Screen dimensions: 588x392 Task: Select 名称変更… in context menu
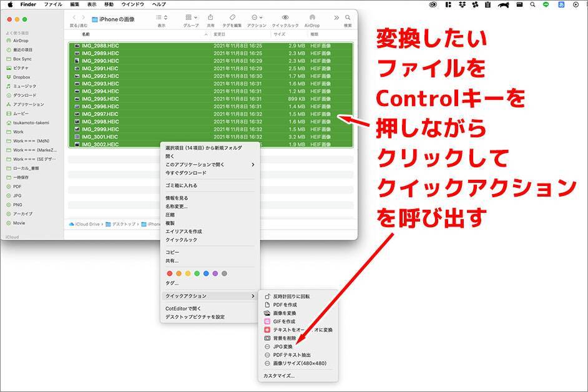177,207
